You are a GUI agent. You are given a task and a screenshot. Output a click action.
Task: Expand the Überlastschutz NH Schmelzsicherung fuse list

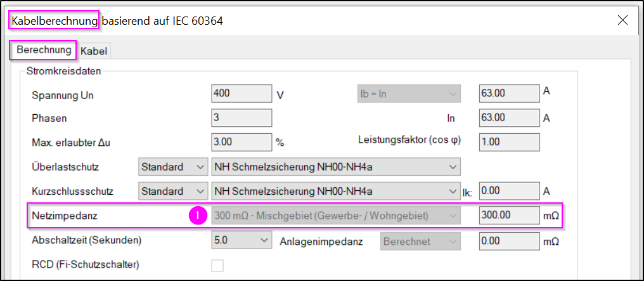pos(335,167)
